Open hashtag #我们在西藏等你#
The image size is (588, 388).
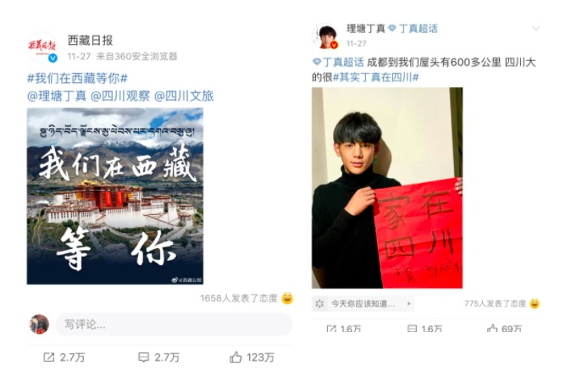(x=78, y=78)
